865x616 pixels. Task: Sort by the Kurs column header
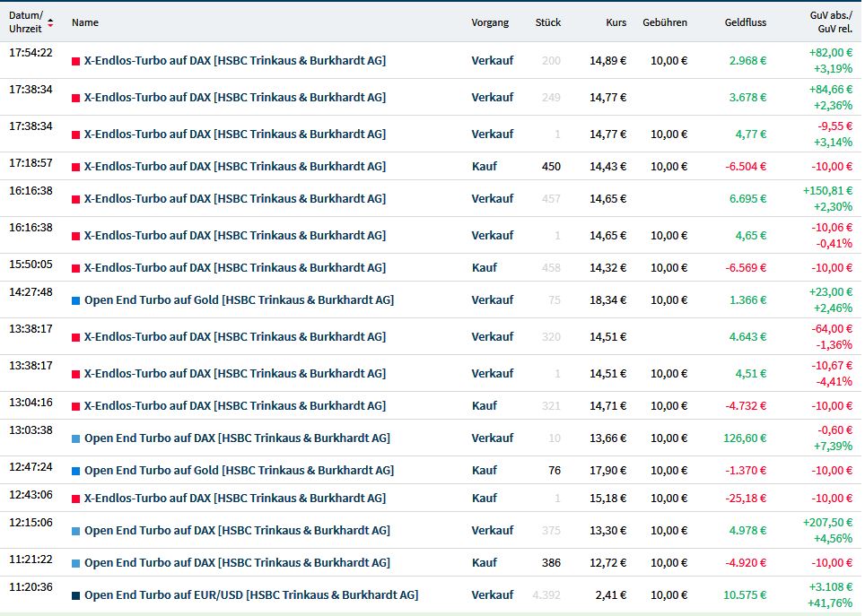616,22
